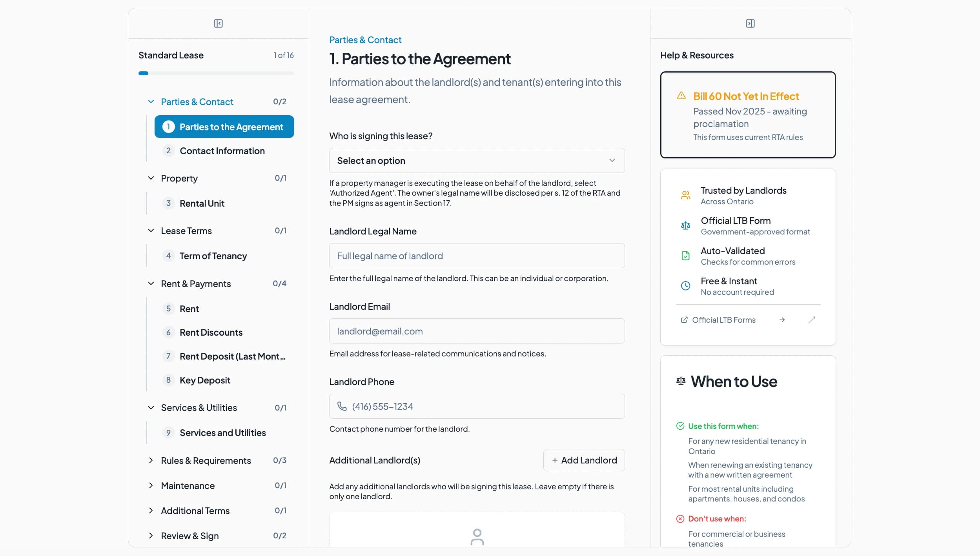Click the scales icon beside When to Use

click(x=681, y=381)
